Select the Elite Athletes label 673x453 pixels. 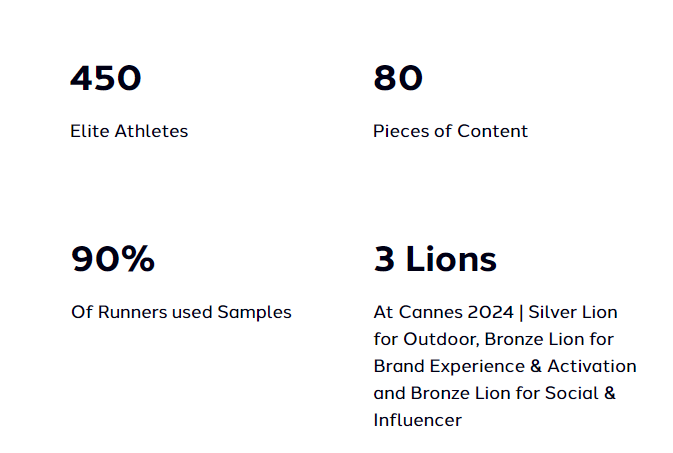pos(129,131)
